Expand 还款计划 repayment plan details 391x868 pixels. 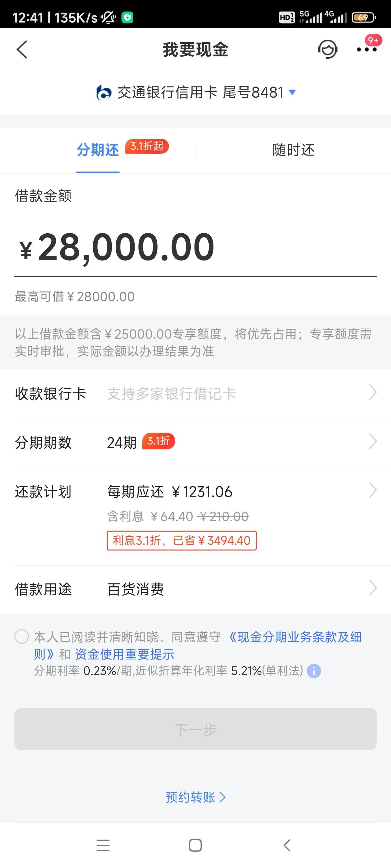196,516
